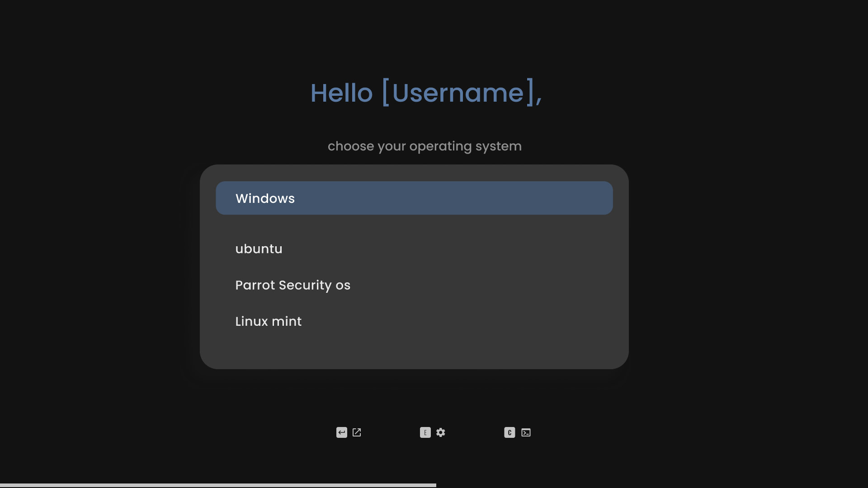This screenshot has width=868, height=488.
Task: Open settings via the gear icon
Action: point(441,432)
